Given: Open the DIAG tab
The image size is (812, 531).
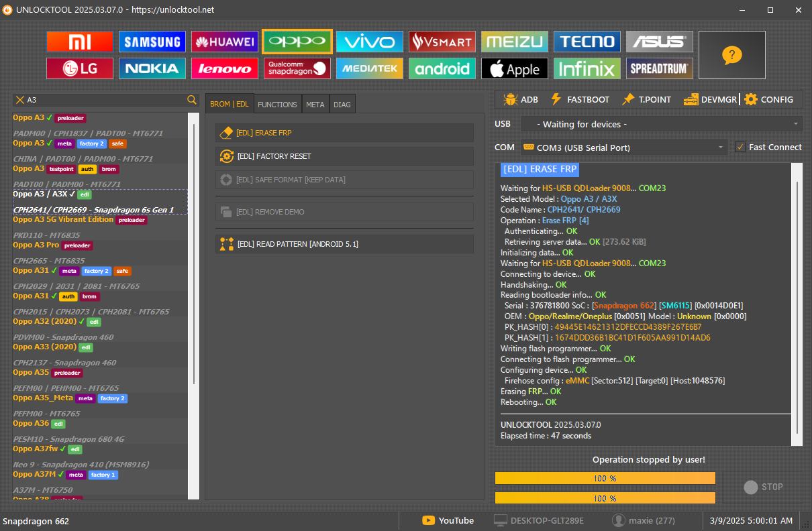Looking at the screenshot, I should 342,105.
